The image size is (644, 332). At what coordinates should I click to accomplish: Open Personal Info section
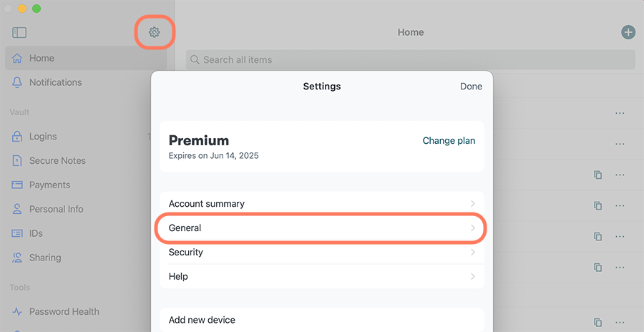pyautogui.click(x=56, y=209)
